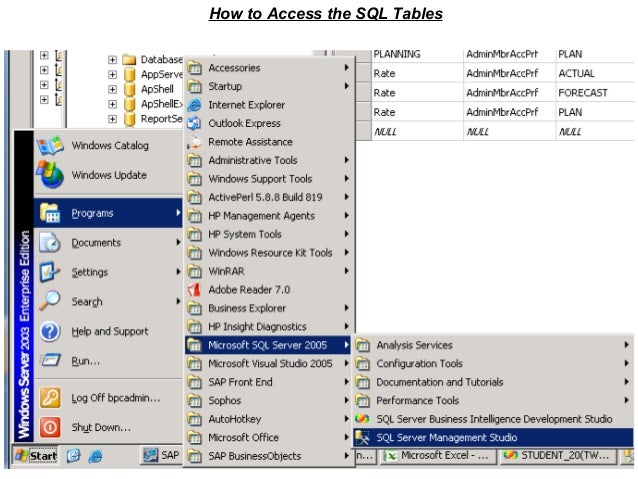Screen dimensions: 638x479
Task: Select Log Off bpcadmin...
Action: [x=108, y=398]
